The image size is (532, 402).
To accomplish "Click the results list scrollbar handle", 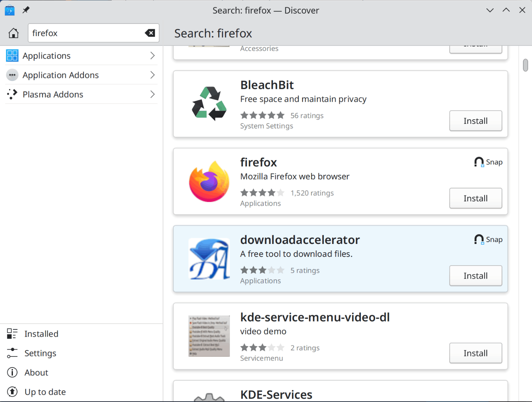I will pyautogui.click(x=525, y=65).
